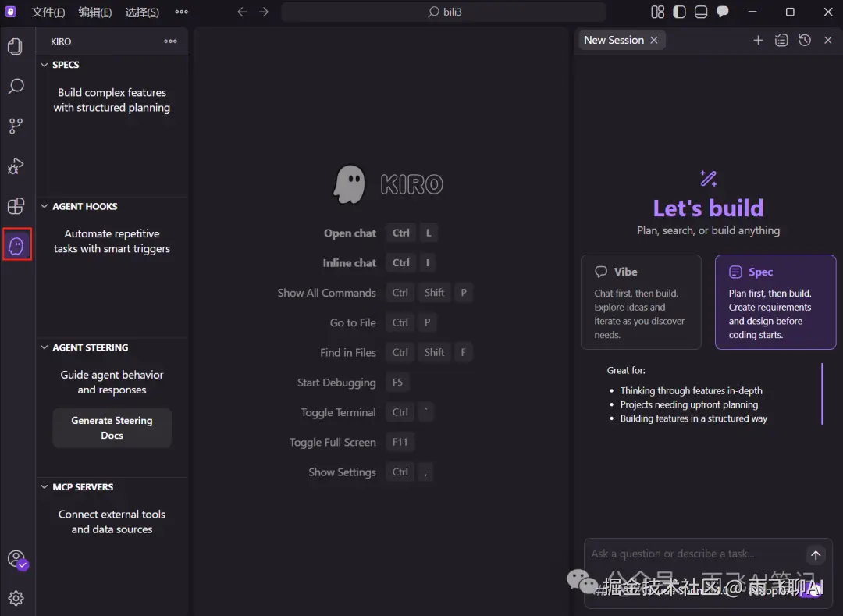Click the bili3 search box in title bar

pos(443,12)
